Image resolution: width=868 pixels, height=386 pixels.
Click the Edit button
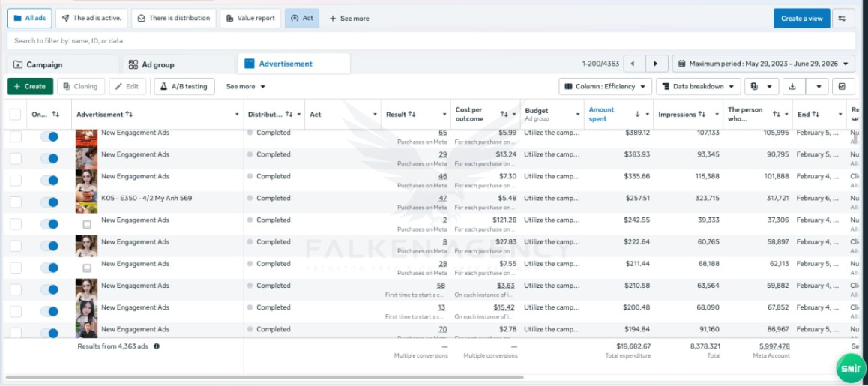coord(127,86)
